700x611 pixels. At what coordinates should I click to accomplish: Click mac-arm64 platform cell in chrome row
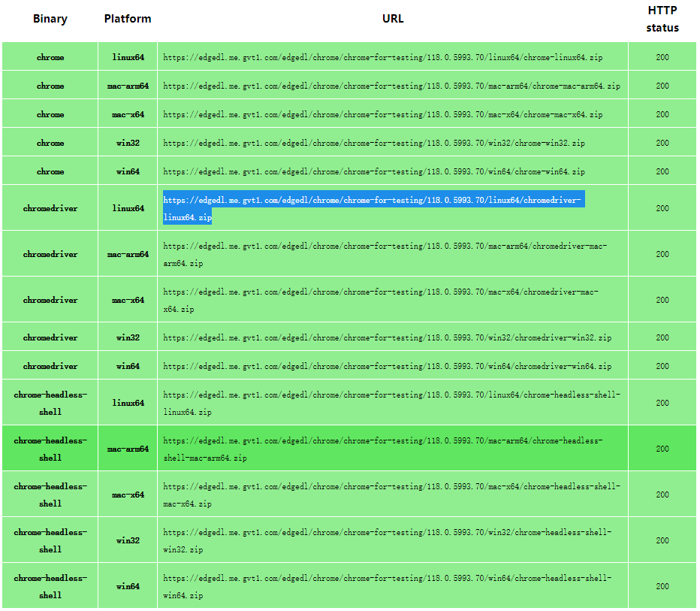[128, 86]
